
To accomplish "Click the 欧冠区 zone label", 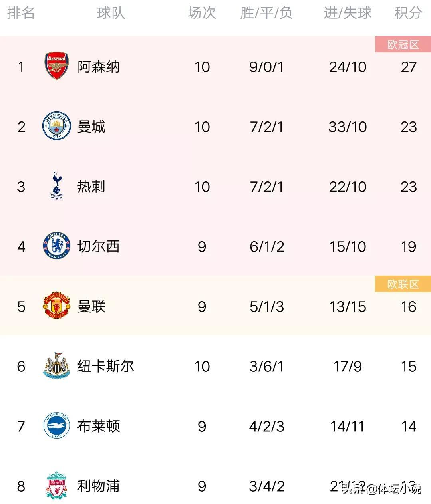I will [403, 44].
